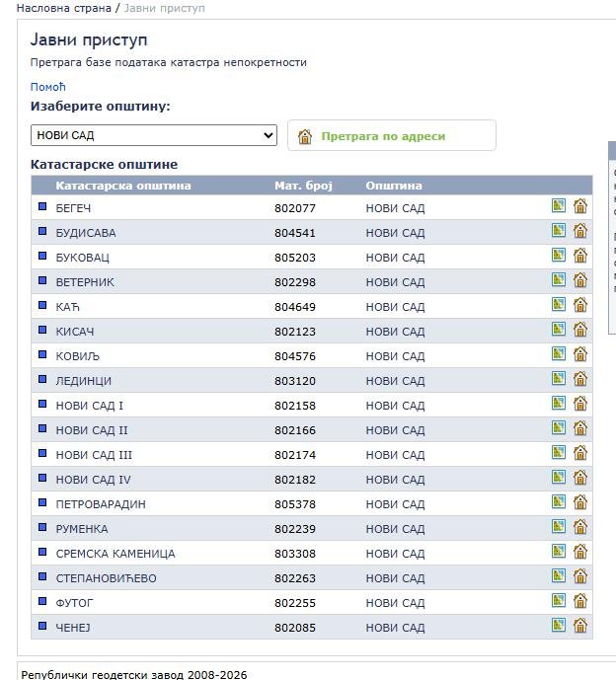Click the house icon for КИСАЧ row
616x680 pixels.
tap(580, 330)
